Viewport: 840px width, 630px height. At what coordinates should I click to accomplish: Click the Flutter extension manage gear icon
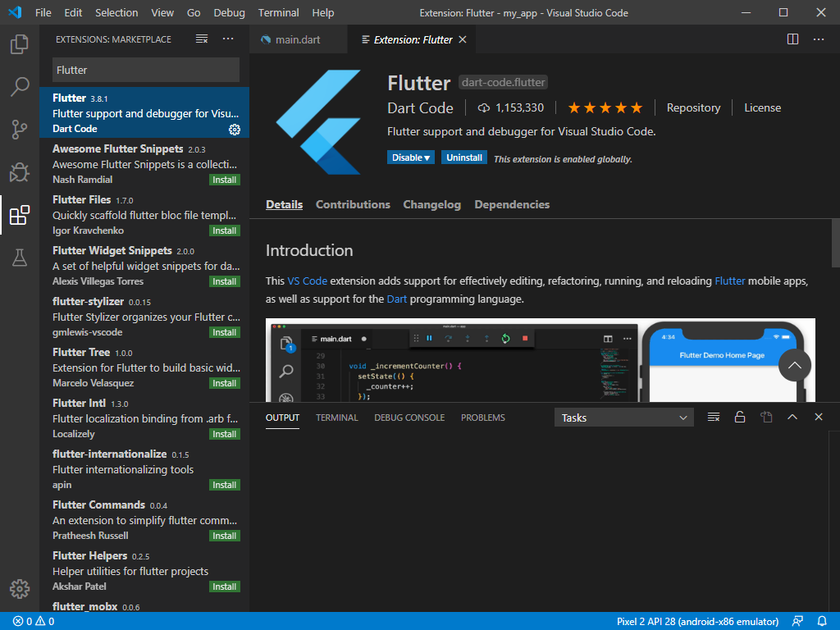pyautogui.click(x=235, y=130)
